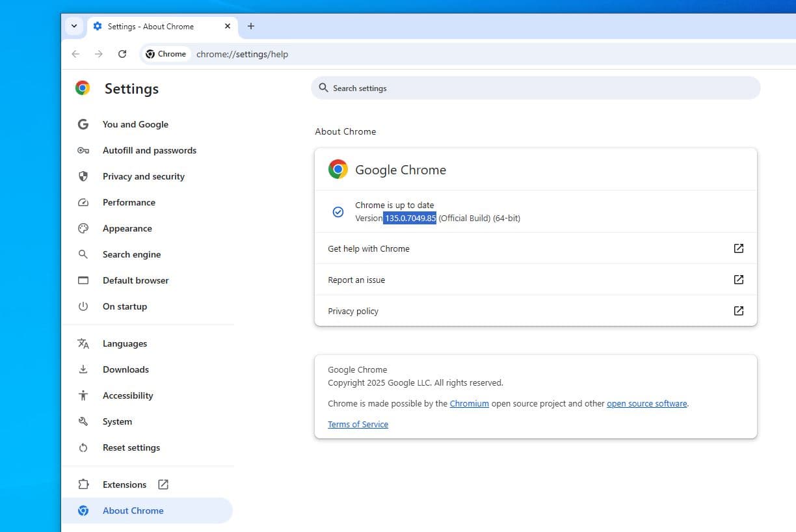Open the Chromium project link
796x532 pixels.
(x=470, y=403)
